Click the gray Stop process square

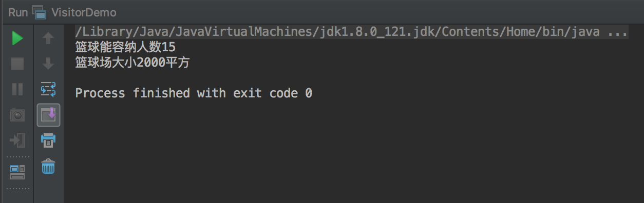[x=17, y=64]
